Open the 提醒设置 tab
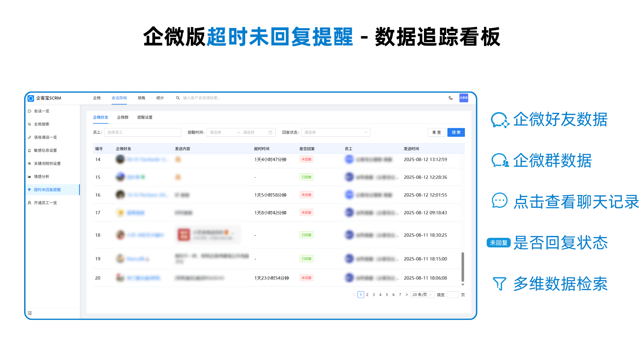The height and width of the screenshot is (362, 644). pos(145,117)
